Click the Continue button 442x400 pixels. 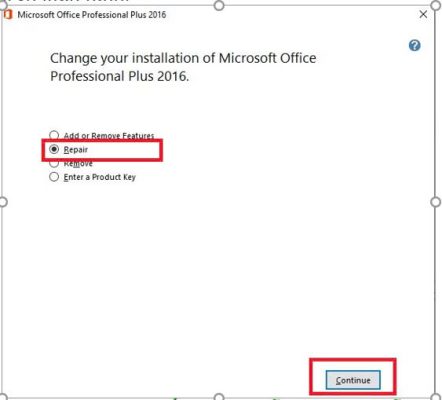[x=353, y=380]
